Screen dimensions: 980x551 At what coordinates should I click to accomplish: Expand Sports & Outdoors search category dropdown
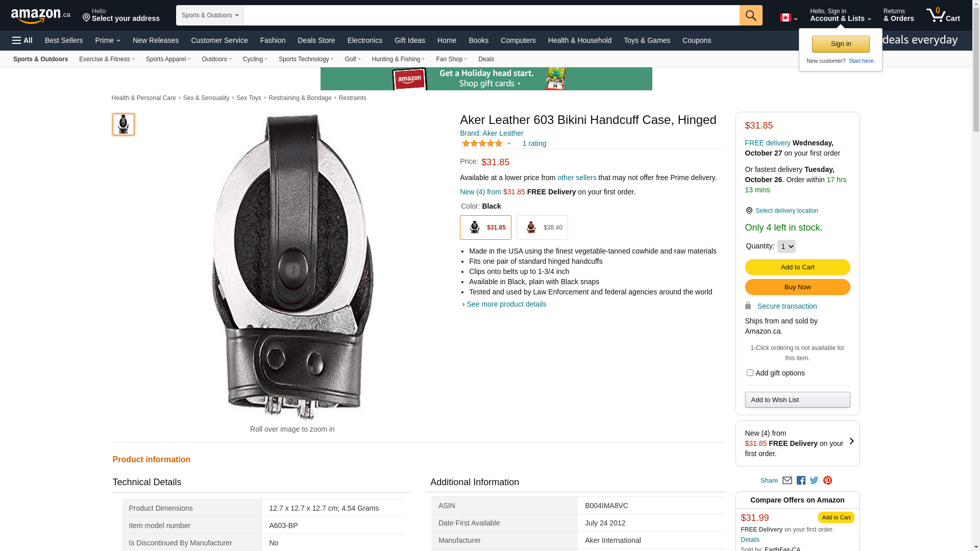(210, 15)
